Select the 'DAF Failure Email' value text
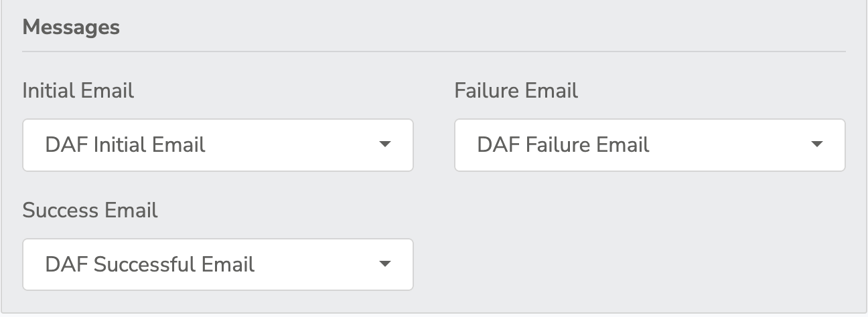 click(x=563, y=144)
